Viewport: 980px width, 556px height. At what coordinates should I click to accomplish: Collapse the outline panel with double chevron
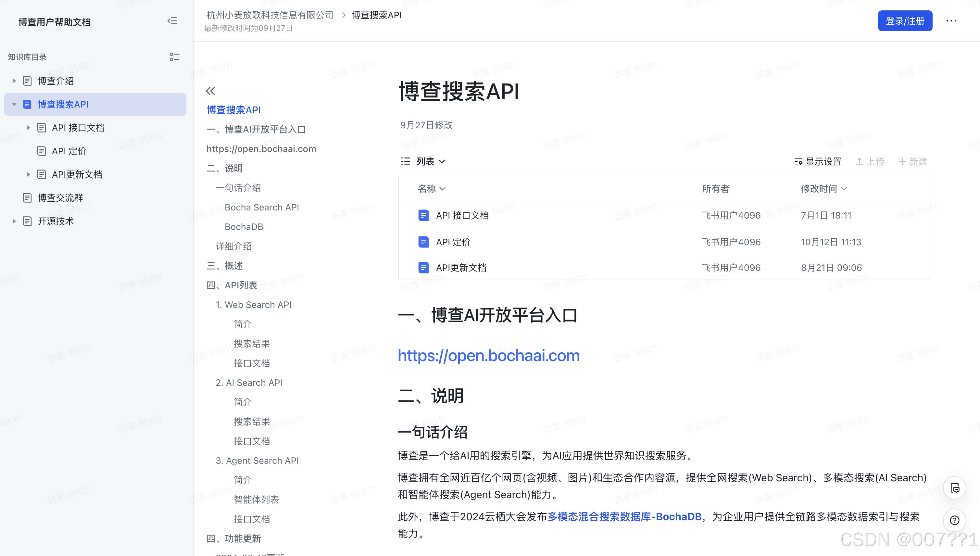pos(210,91)
